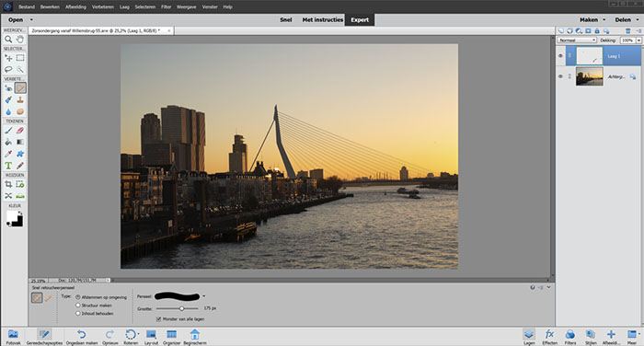The image size is (644, 346).
Task: Open the Organizer
Action: coord(171,337)
